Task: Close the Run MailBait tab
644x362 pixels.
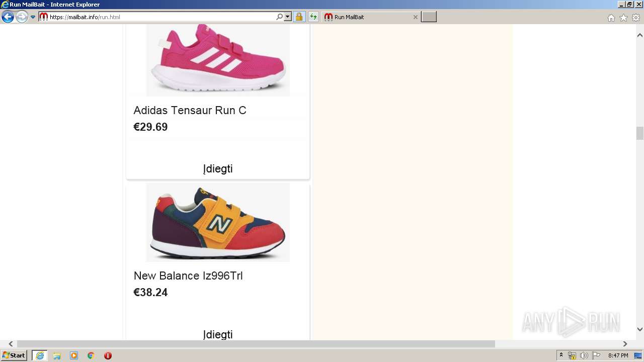Action: pyautogui.click(x=415, y=17)
